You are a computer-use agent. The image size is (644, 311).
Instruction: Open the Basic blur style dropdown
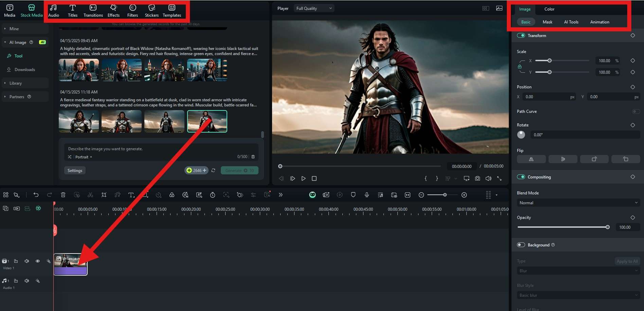[x=578, y=295]
